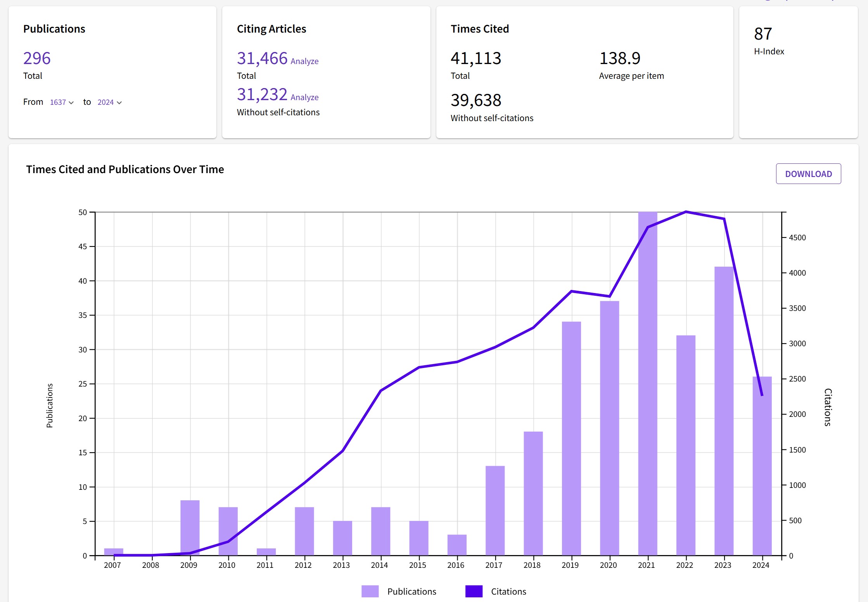This screenshot has height=602, width=868.
Task: Click Analyze next to 31,466 total
Action: coord(304,61)
